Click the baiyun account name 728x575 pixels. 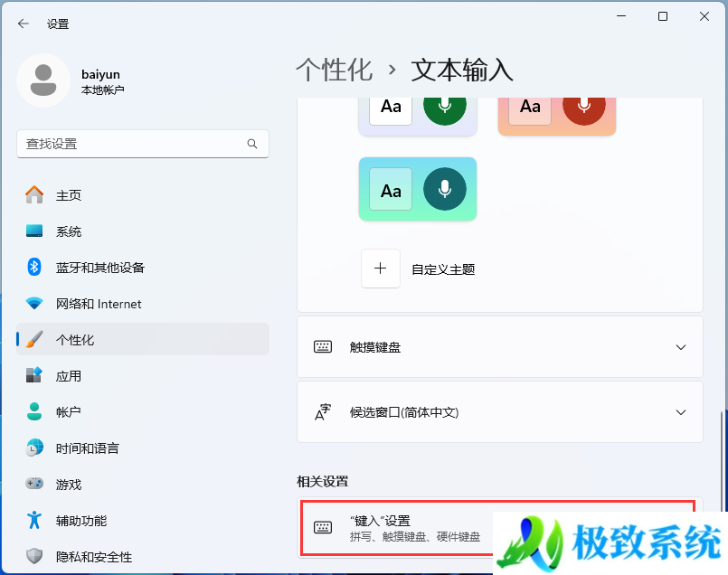(100, 74)
